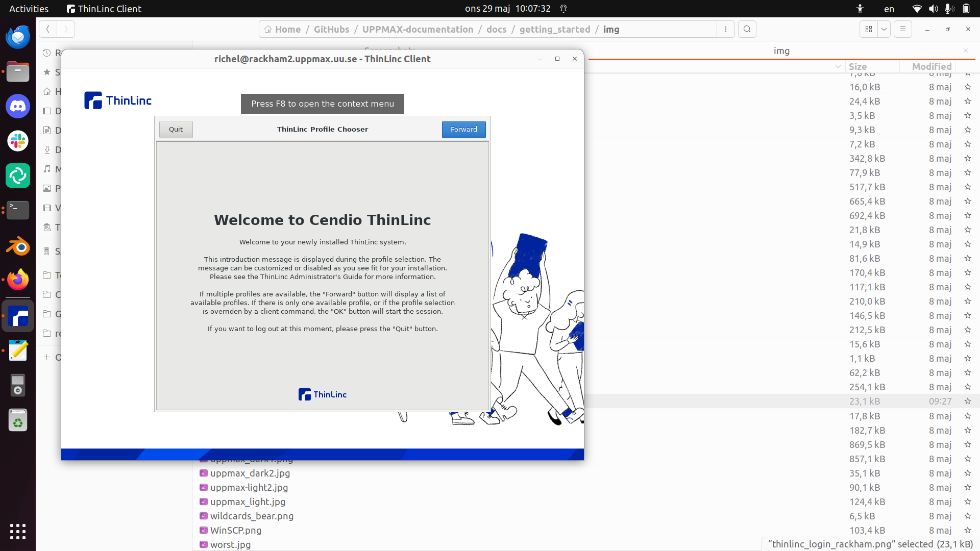
Task: Toggle name column sort arrow
Action: point(838,66)
